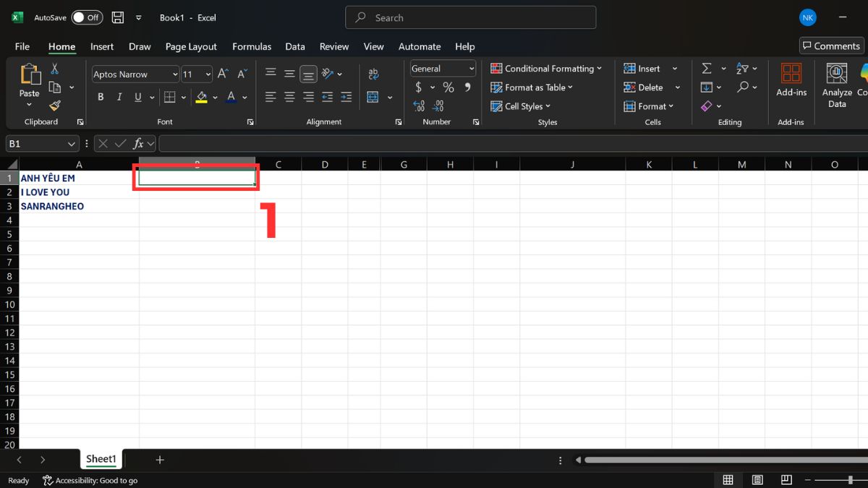This screenshot has width=868, height=488.
Task: Toggle AutoSave off switch to on
Action: [x=86, y=17]
